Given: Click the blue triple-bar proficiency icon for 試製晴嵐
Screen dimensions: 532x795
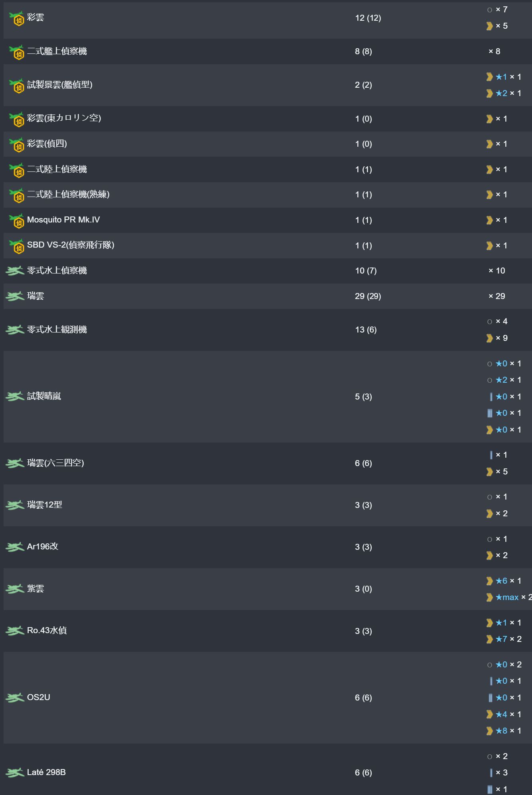Looking at the screenshot, I should tap(490, 413).
